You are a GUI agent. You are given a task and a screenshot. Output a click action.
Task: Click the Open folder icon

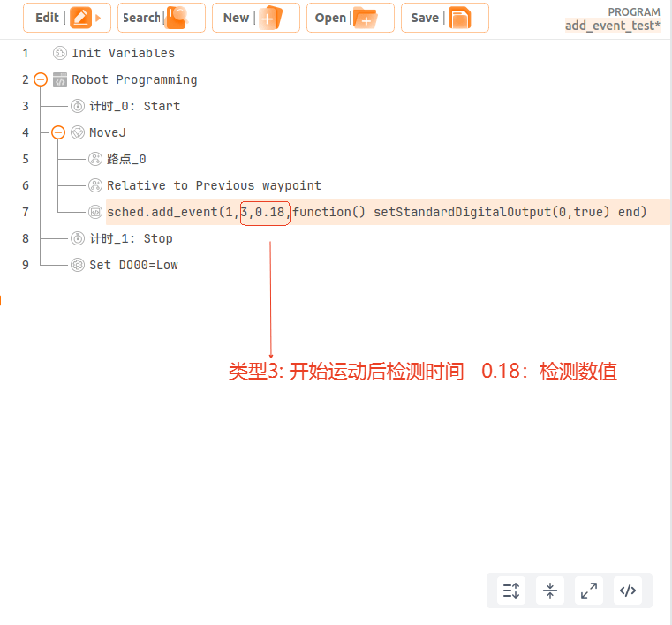(x=366, y=19)
